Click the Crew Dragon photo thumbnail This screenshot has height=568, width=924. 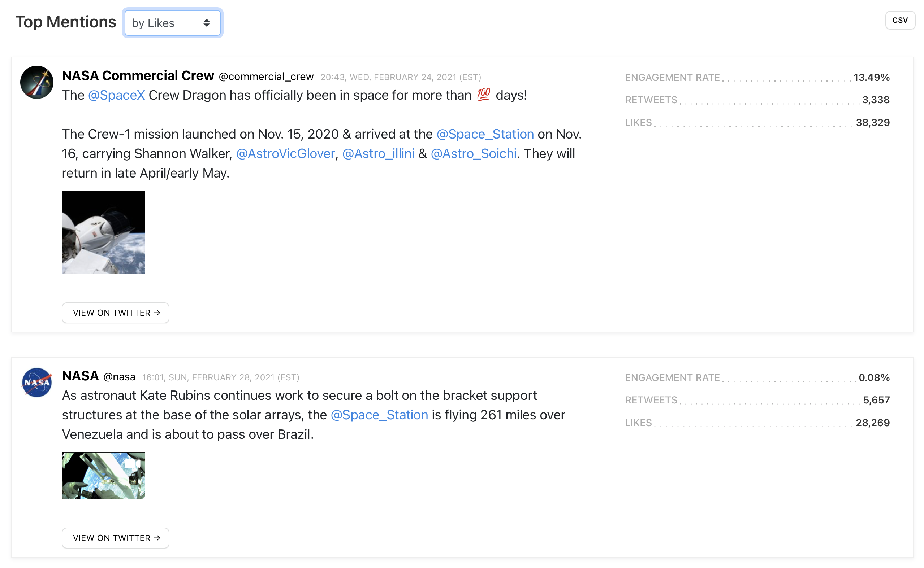click(x=103, y=232)
